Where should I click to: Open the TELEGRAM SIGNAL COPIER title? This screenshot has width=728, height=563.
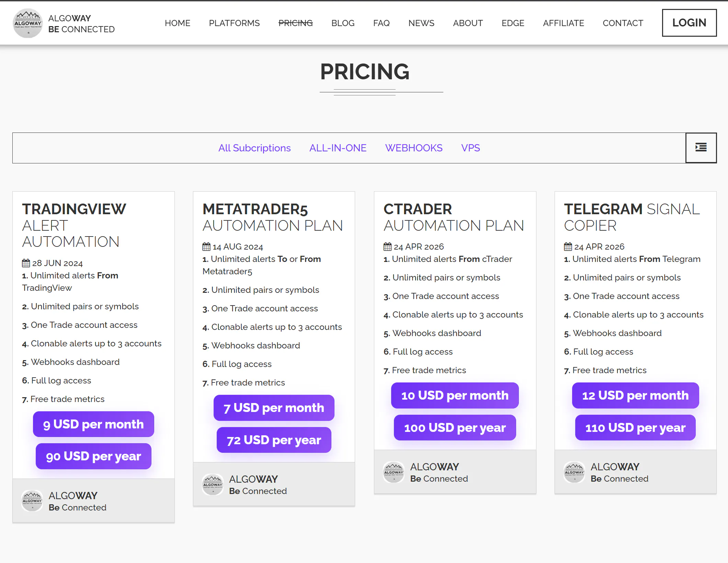click(632, 217)
